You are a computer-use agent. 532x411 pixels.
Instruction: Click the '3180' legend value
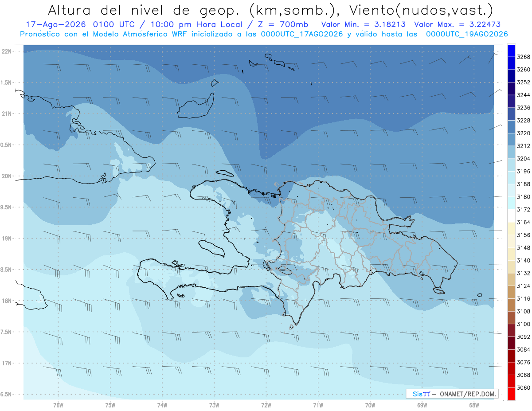click(524, 197)
